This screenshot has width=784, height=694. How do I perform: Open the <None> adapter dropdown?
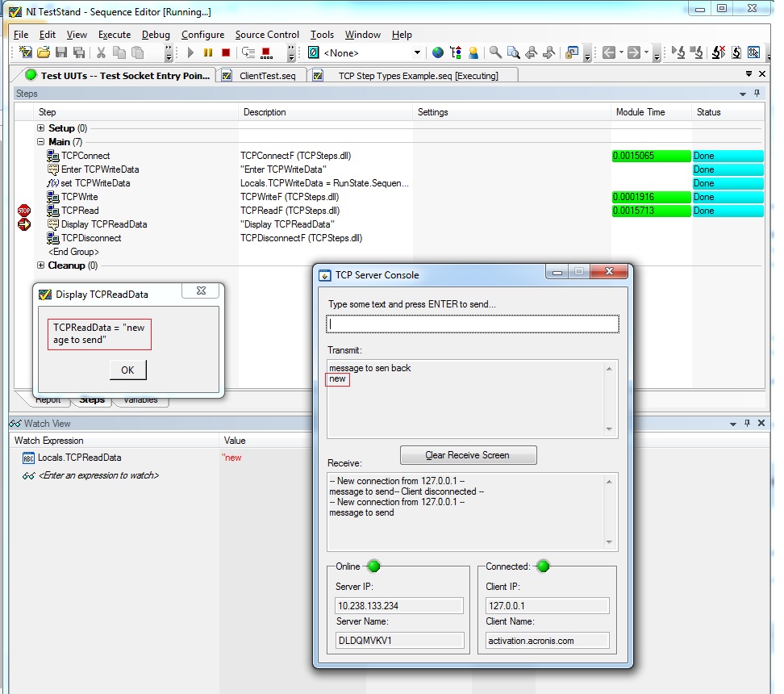point(417,52)
